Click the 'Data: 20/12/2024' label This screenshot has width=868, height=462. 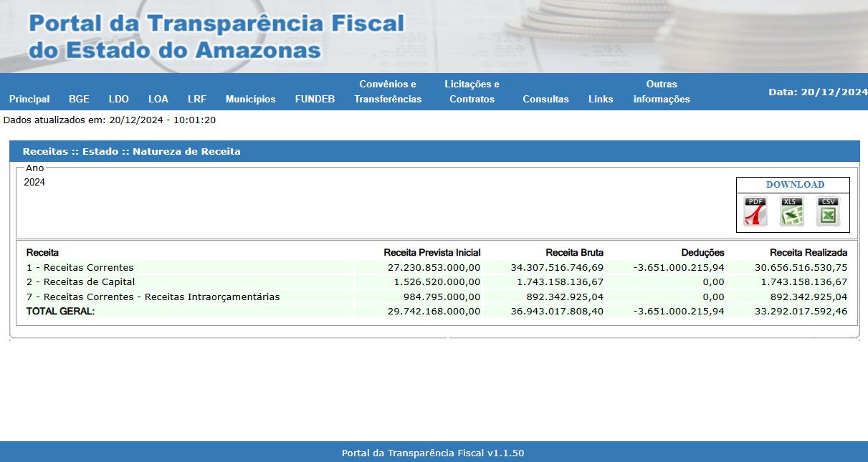[818, 92]
